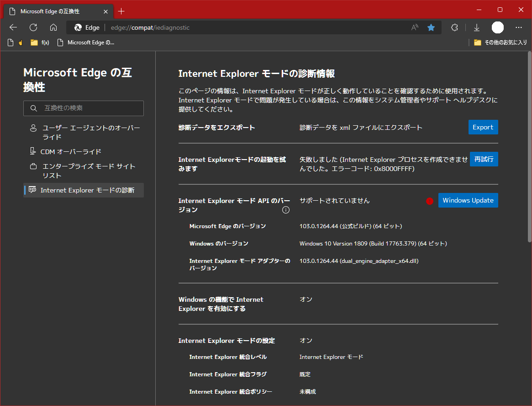Reload the page with the refresh icon

[33, 27]
